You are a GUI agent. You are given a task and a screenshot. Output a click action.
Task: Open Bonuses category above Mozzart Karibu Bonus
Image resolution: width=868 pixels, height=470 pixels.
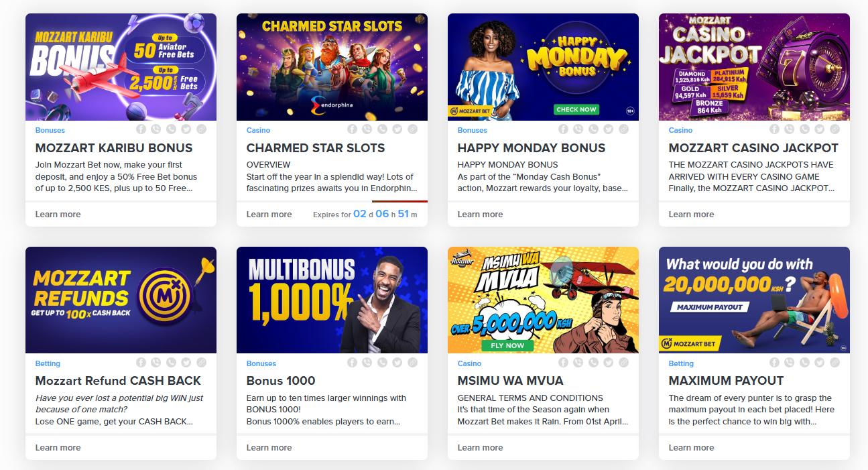(x=50, y=130)
